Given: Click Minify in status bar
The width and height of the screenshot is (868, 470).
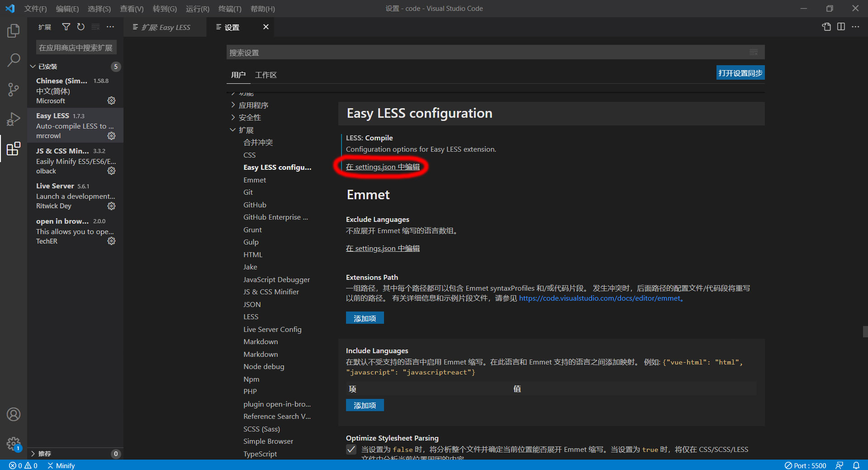Looking at the screenshot, I should coord(61,465).
